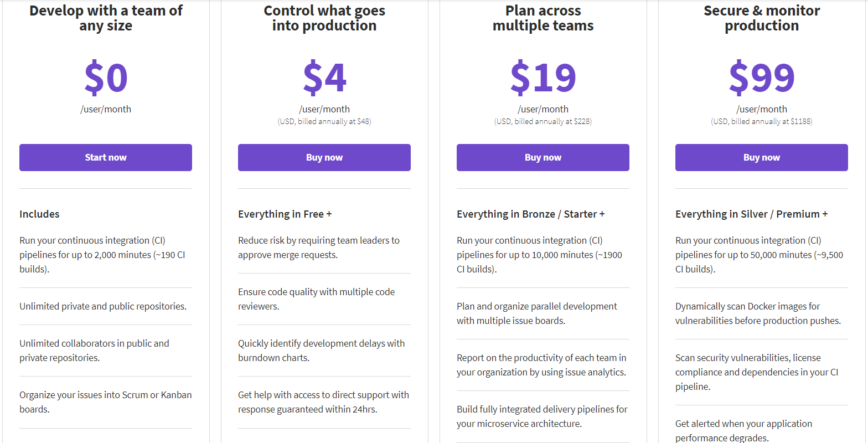Click the 'Plan across multiple teams' heading
Viewport: 868px width, 443px height.
542,18
